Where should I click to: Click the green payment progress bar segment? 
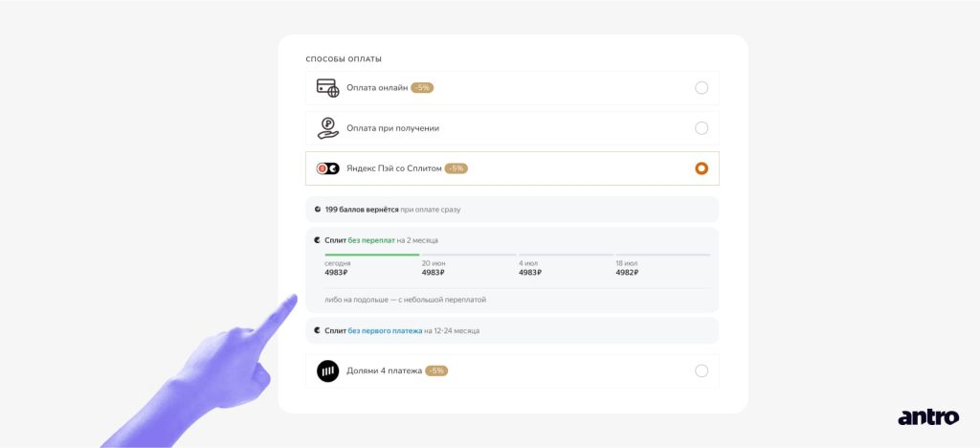(372, 255)
